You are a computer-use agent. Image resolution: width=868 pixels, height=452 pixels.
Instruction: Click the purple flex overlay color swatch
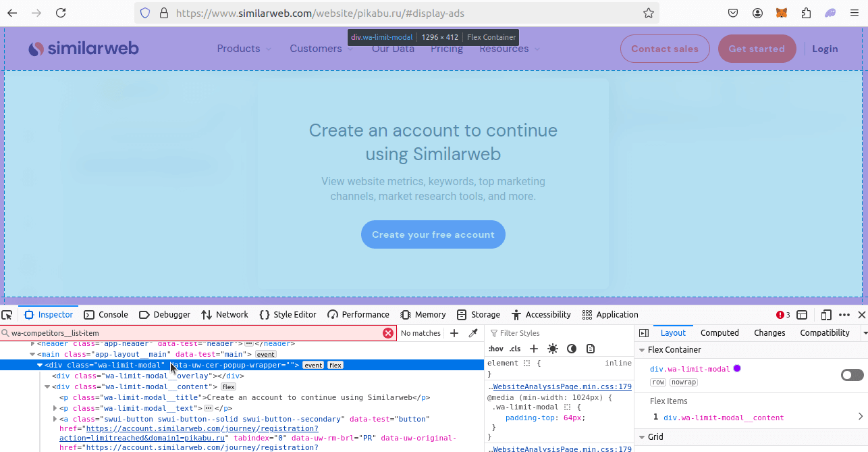coord(737,369)
